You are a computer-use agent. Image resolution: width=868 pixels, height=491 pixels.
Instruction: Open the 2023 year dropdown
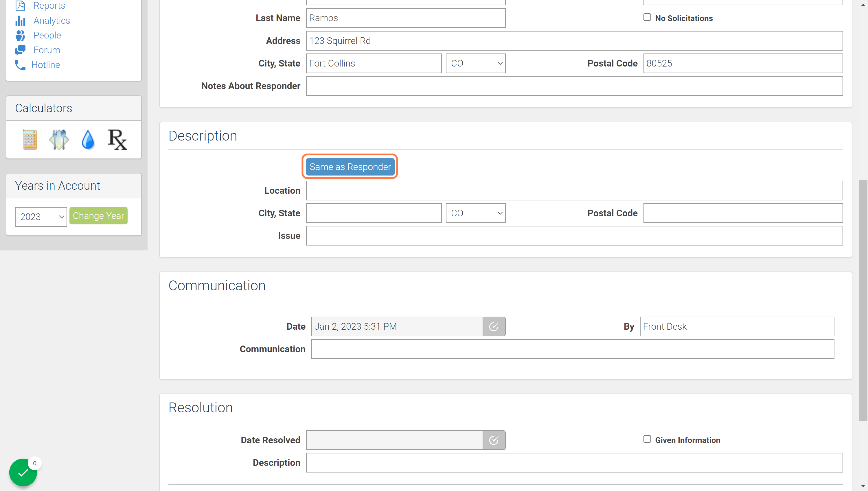coord(41,217)
